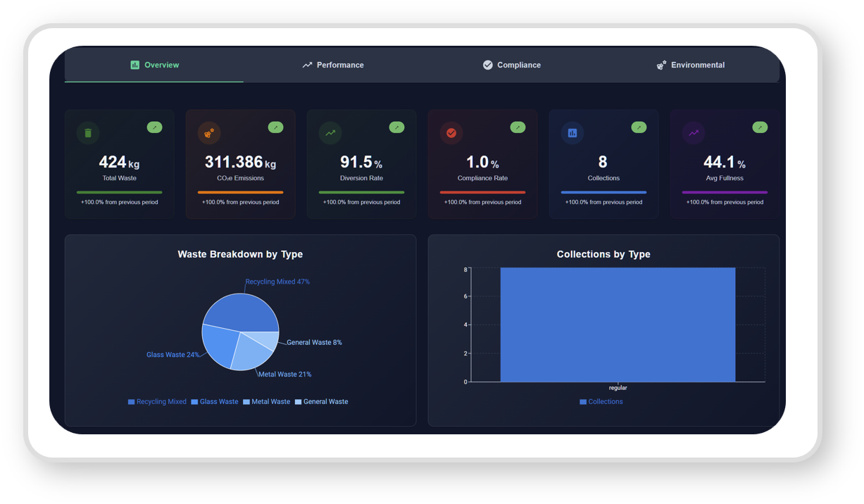The height and width of the screenshot is (504, 864).
Task: Click the 424 kg Total Waste value
Action: pyautogui.click(x=119, y=163)
